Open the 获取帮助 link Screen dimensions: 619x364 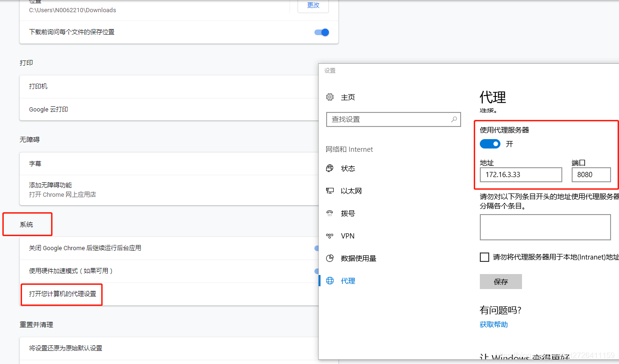(494, 324)
